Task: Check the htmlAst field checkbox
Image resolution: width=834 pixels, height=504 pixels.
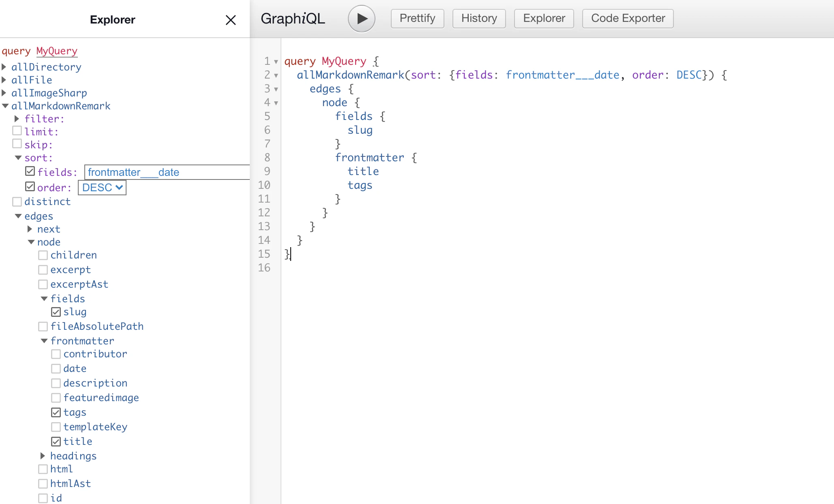Action: click(x=43, y=484)
